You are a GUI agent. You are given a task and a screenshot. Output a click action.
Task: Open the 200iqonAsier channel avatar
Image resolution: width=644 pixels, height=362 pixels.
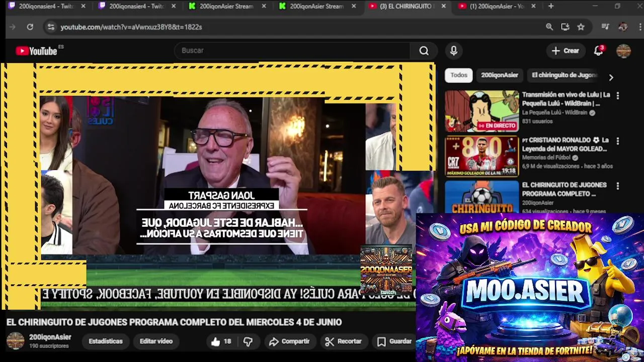click(15, 341)
